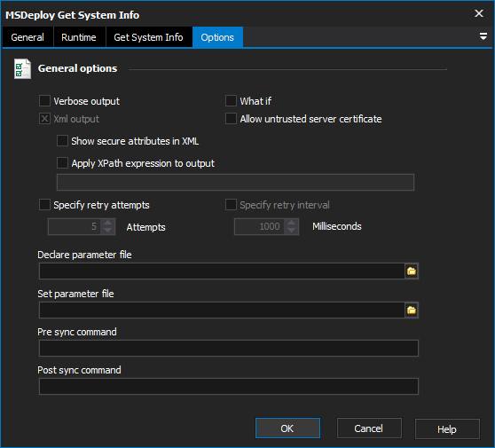Focus the Post sync command field
Screen dimensions: 495x448
click(229, 386)
